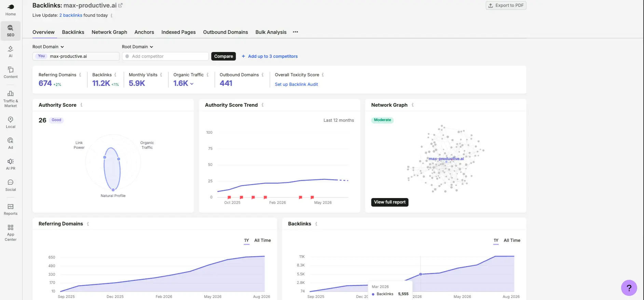Click Backlinks chart info icon
This screenshot has height=300, width=644.
pos(316,224)
